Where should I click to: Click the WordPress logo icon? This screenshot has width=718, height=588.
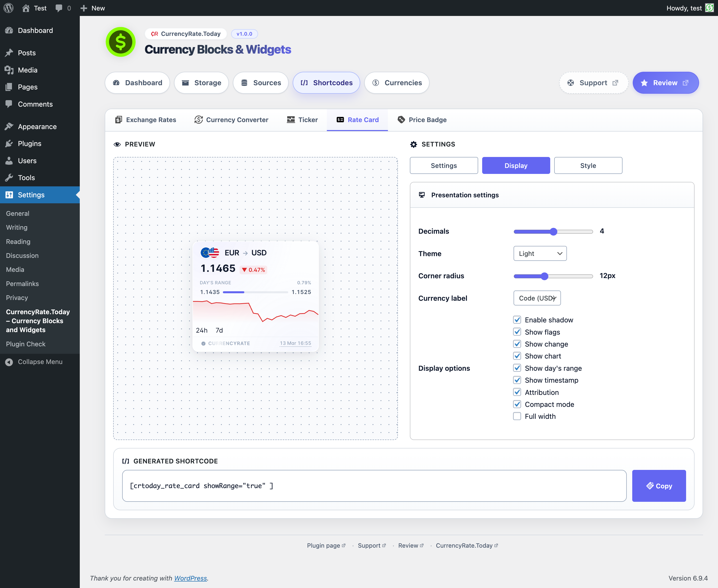[x=8, y=8]
